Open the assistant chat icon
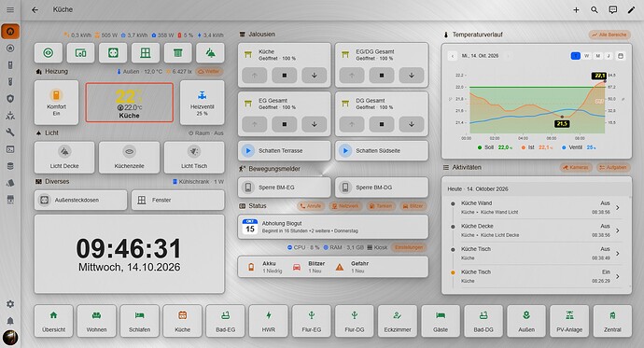Image resolution: width=644 pixels, height=348 pixels. point(613,10)
